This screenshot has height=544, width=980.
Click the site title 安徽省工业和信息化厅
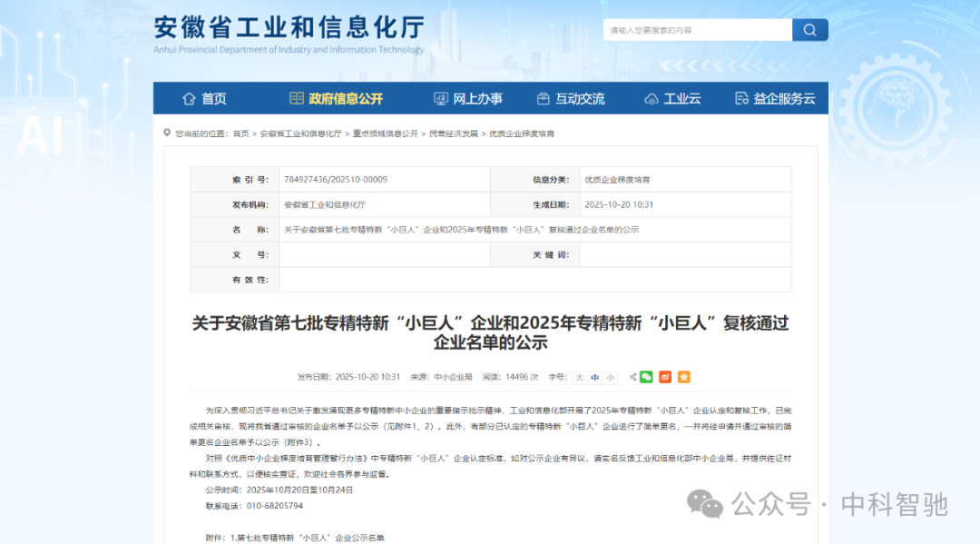289,27
